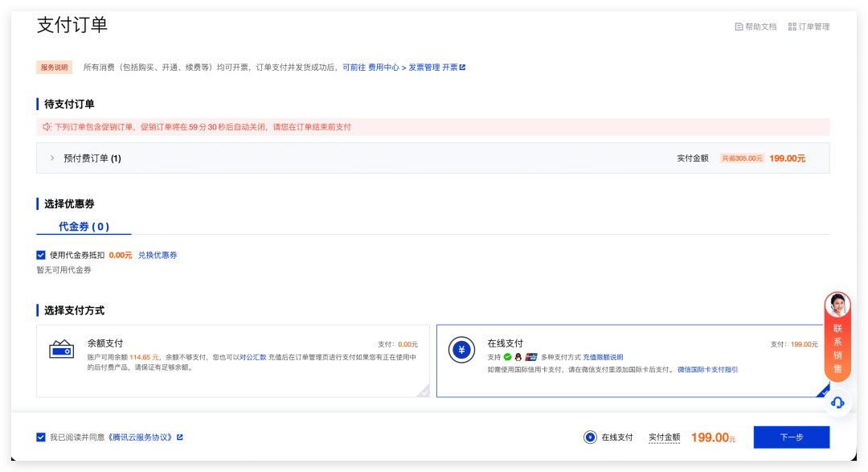
Task: Click the megaphone icon in the promo notice
Action: 47,127
